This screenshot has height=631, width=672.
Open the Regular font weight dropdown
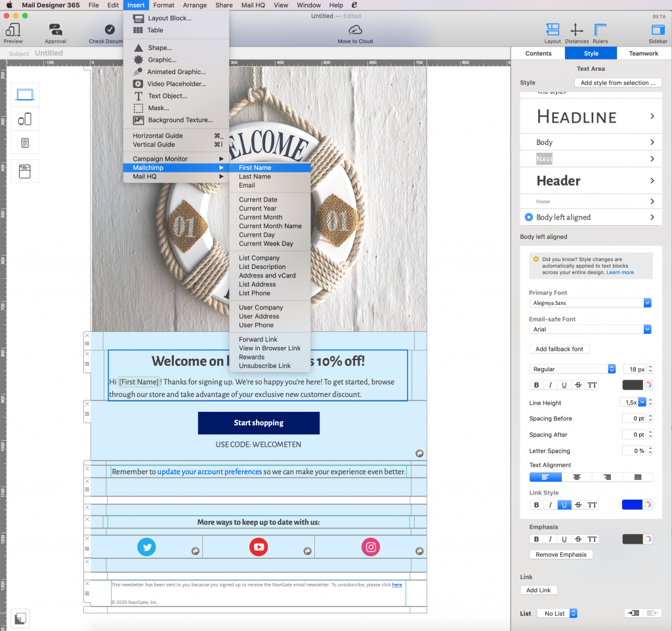pos(573,369)
